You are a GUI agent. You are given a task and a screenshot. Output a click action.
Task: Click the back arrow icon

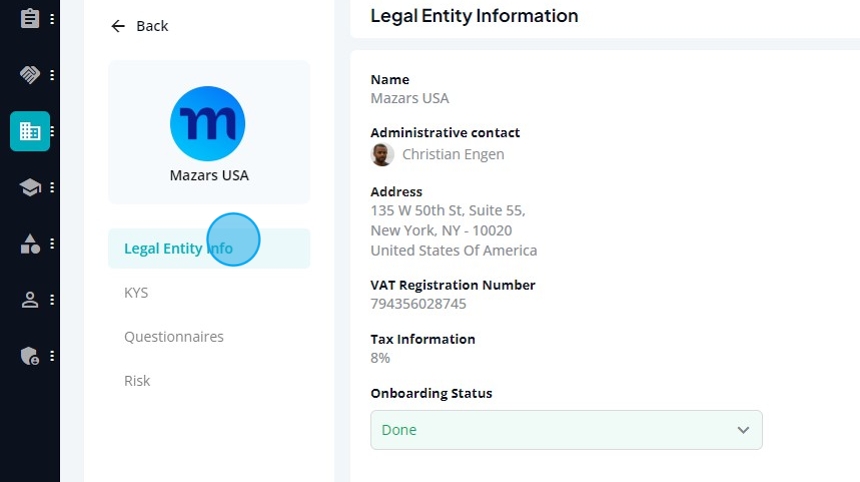pos(118,26)
